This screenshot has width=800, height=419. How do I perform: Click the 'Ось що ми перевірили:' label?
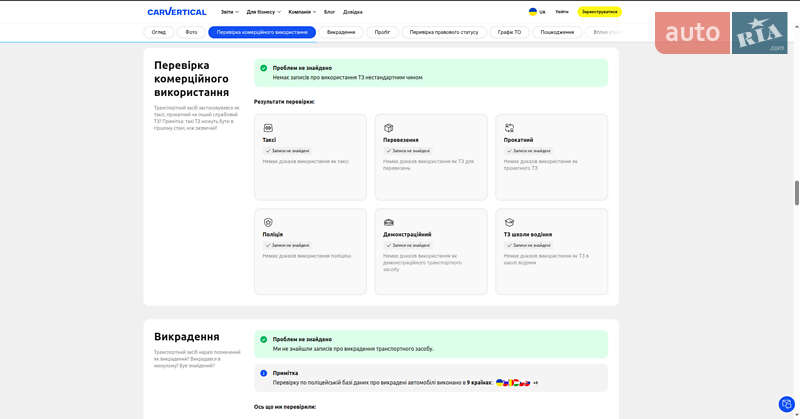[x=285, y=407]
